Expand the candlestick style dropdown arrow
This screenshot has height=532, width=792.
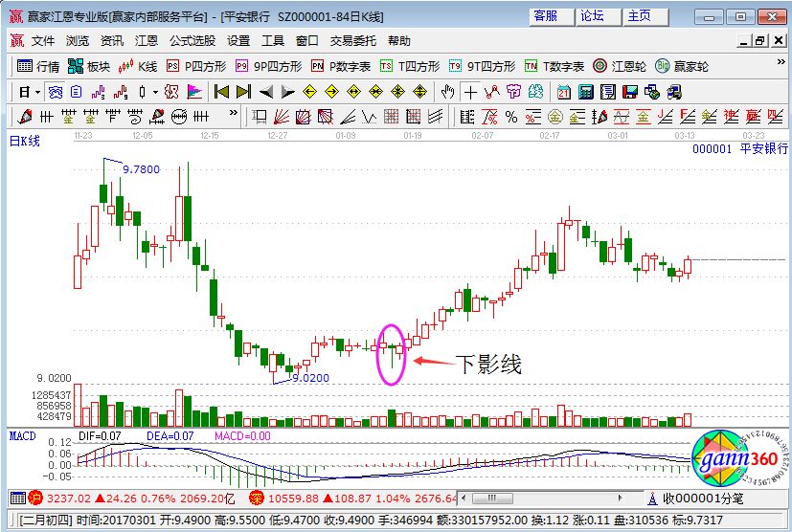(x=156, y=92)
